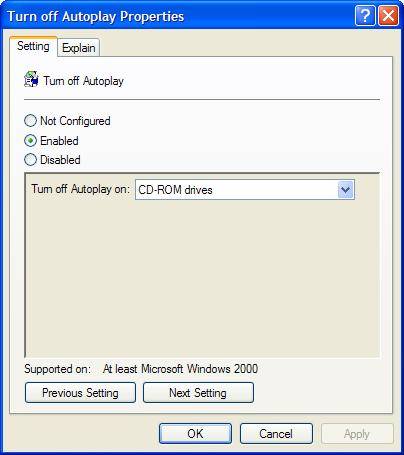Click the empty area of the options pane
The height and width of the screenshot is (455, 404).
[x=202, y=278]
